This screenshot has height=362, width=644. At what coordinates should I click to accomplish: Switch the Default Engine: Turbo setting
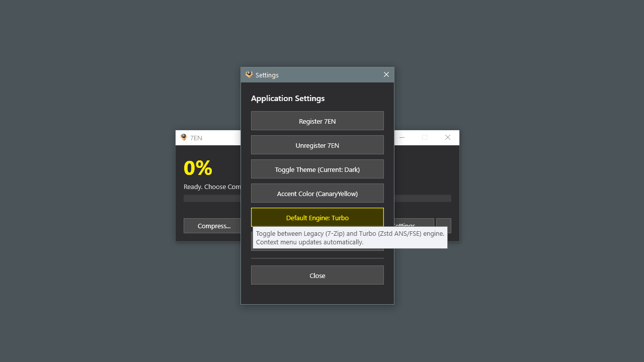coord(317,217)
